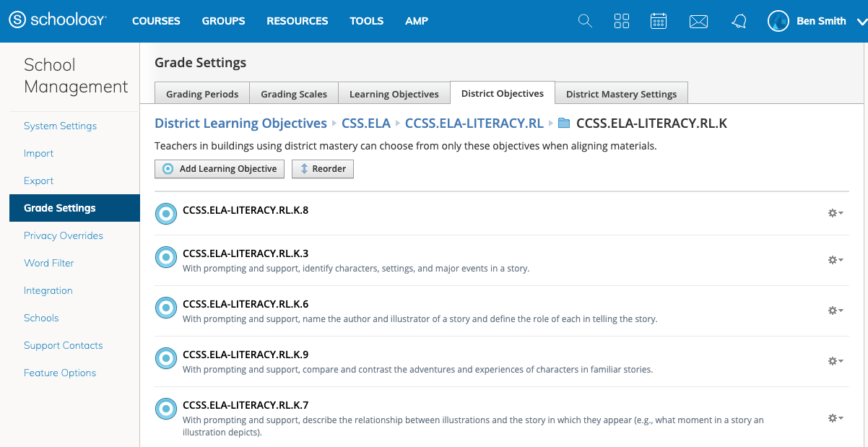Open the app grid icon
Image resolution: width=868 pixels, height=447 pixels.
coord(622,21)
